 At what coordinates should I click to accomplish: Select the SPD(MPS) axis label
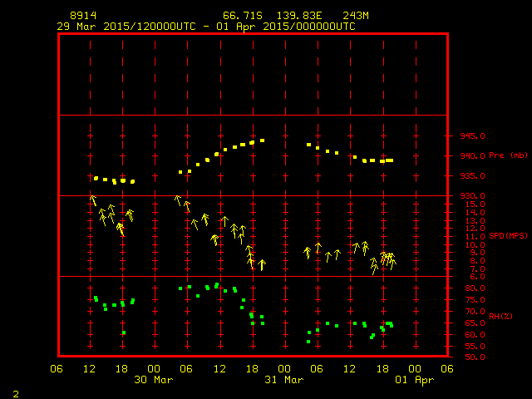[509, 236]
